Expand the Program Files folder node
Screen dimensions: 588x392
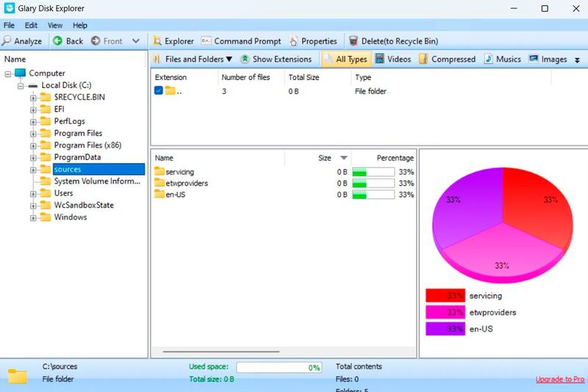33,134
